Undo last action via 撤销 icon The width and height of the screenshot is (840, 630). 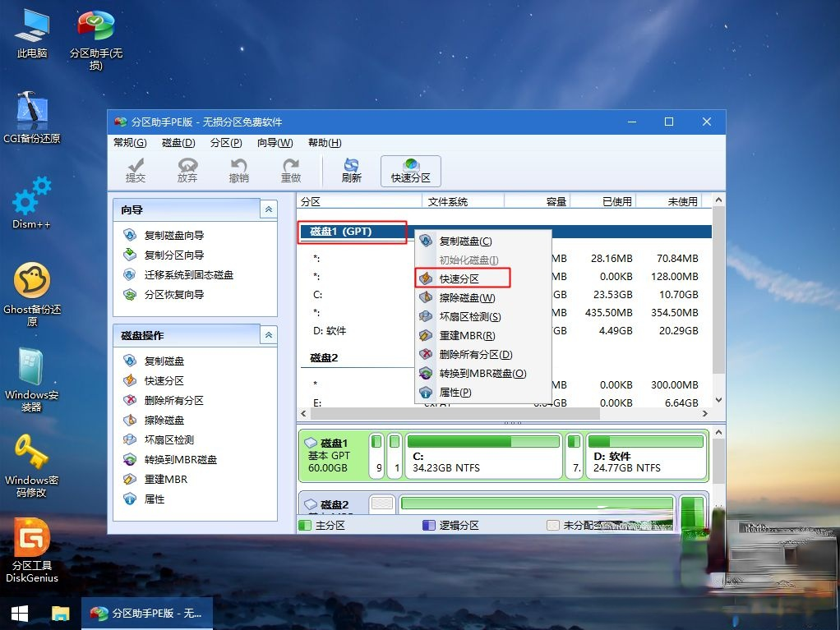tap(238, 170)
